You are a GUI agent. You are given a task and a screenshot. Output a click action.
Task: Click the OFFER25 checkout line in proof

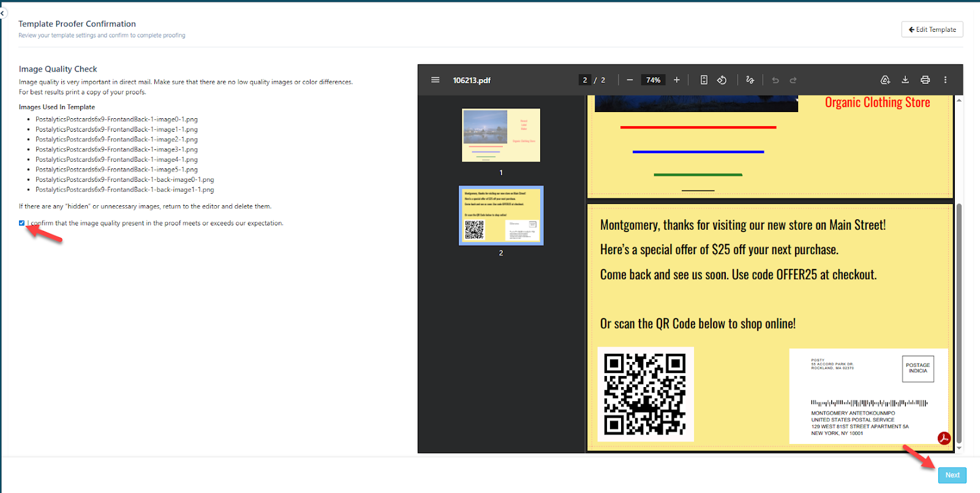point(738,274)
